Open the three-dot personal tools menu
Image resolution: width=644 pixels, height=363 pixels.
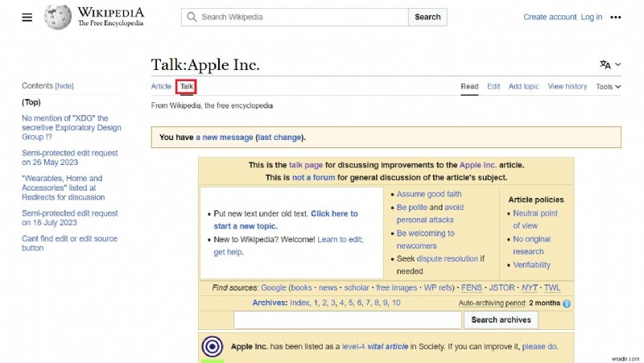tap(615, 17)
